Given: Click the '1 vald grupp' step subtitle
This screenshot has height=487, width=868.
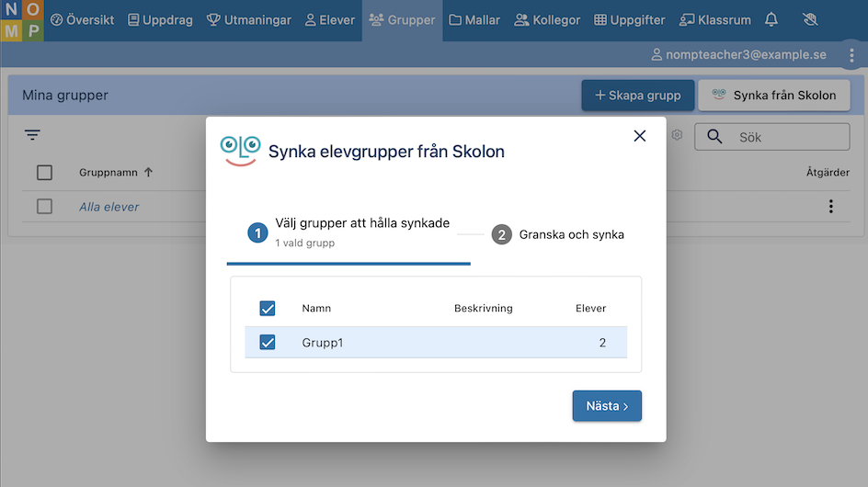Looking at the screenshot, I should [x=305, y=243].
